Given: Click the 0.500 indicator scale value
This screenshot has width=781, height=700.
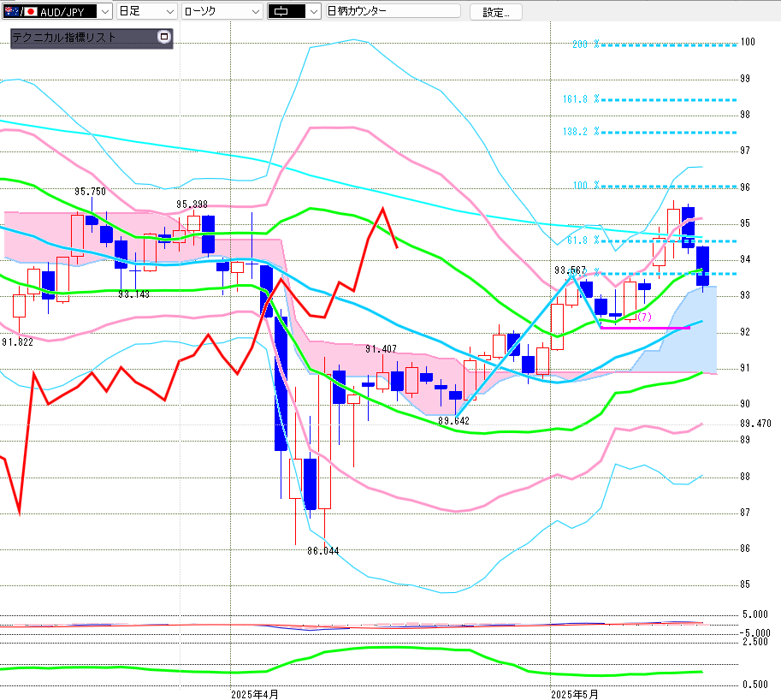Looking at the screenshot, I should 755,685.
